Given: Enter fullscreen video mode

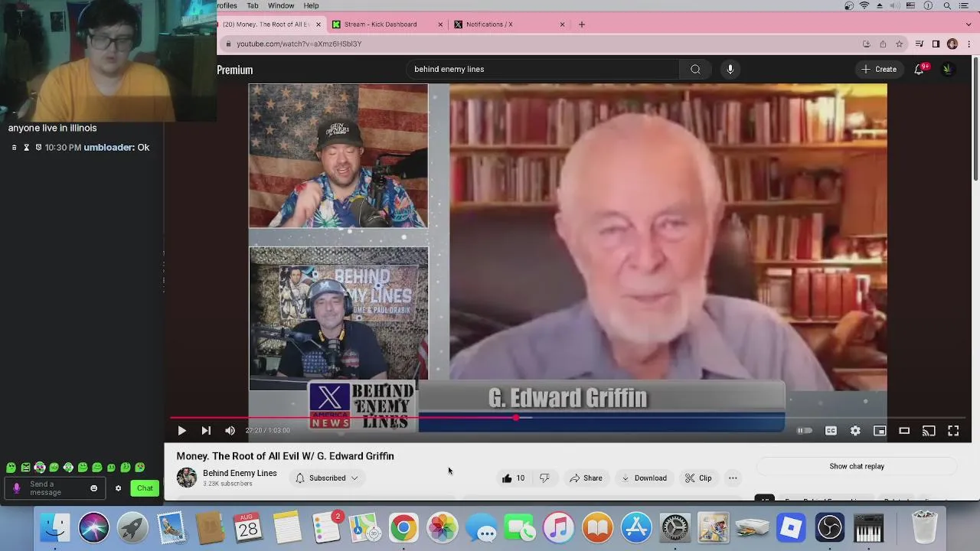Looking at the screenshot, I should (953, 431).
